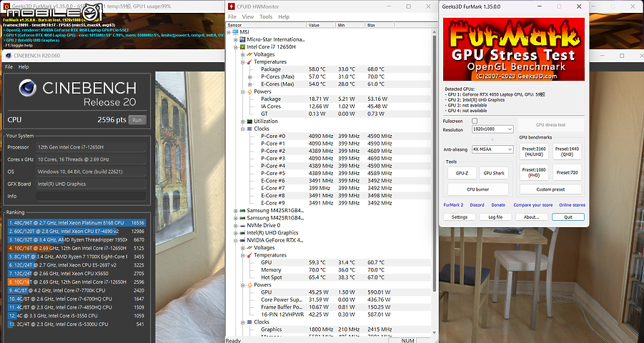
Task: Run Preset:1440 (QHD) benchmark
Action: click(568, 151)
